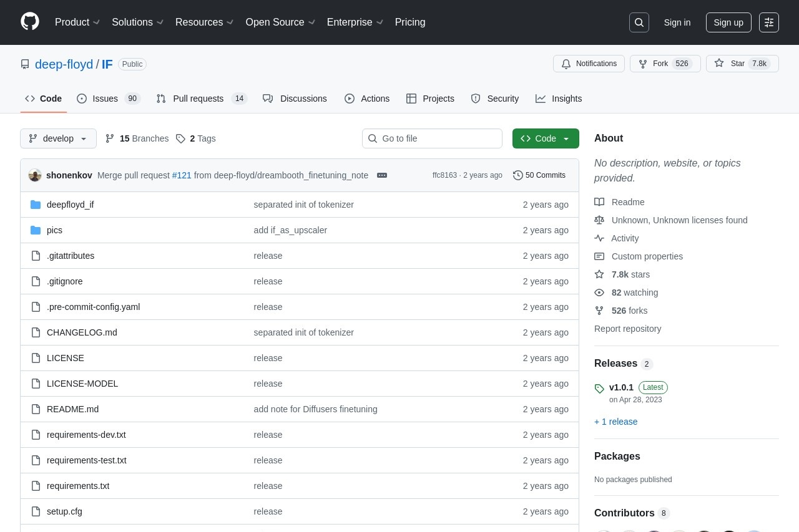Open the setup.cfg file
The height and width of the screenshot is (532, 799).
tap(64, 511)
